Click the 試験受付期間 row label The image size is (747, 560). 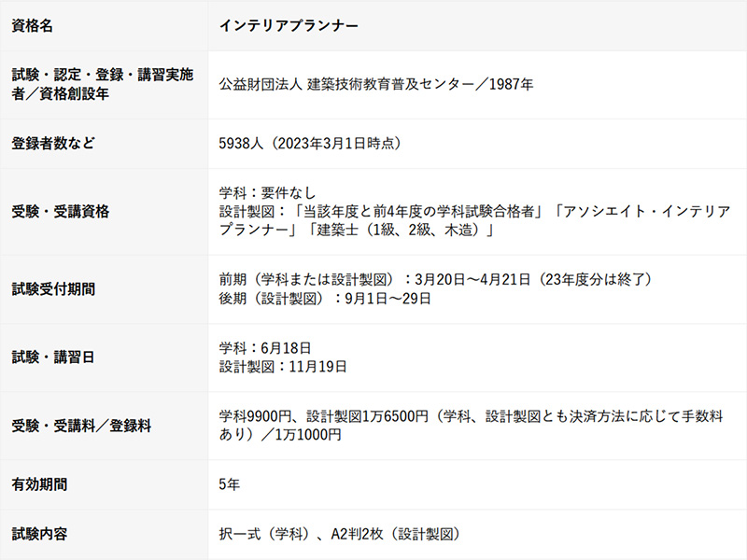point(53,289)
